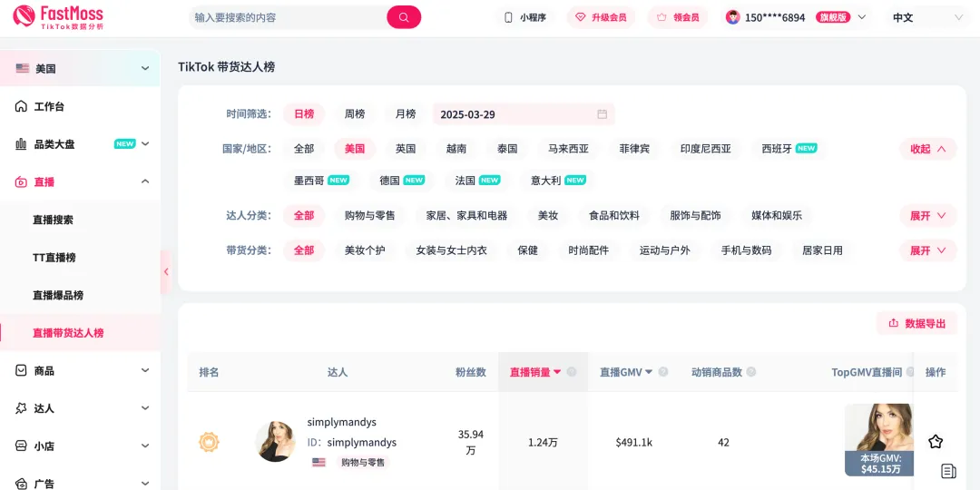This screenshot has height=490, width=980.
Task: Click the 升级会员 diamond button
Action: (601, 17)
